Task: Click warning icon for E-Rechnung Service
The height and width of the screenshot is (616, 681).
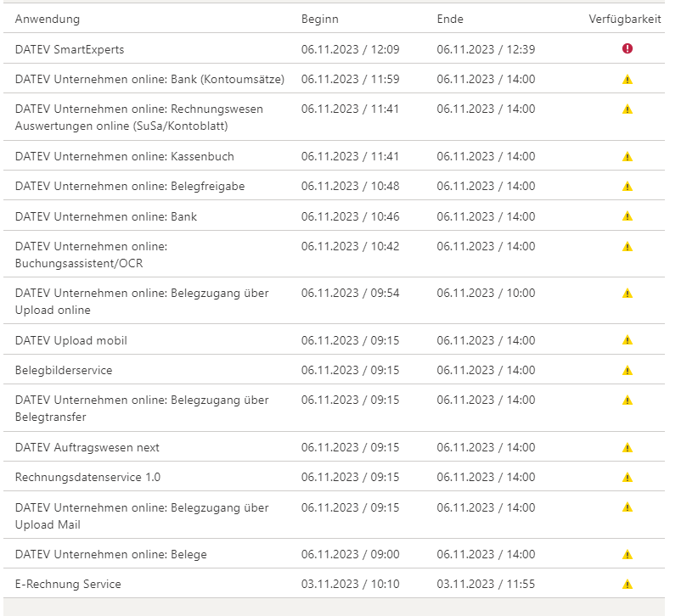Action: click(x=628, y=585)
